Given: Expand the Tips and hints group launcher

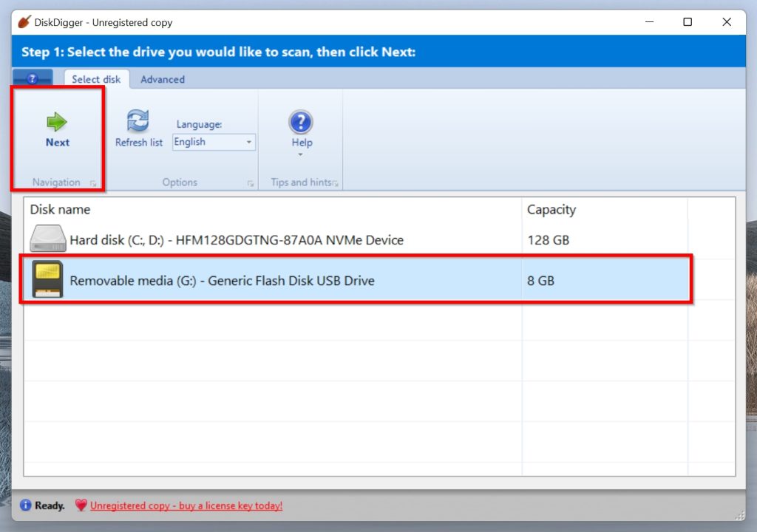Looking at the screenshot, I should coord(336,183).
